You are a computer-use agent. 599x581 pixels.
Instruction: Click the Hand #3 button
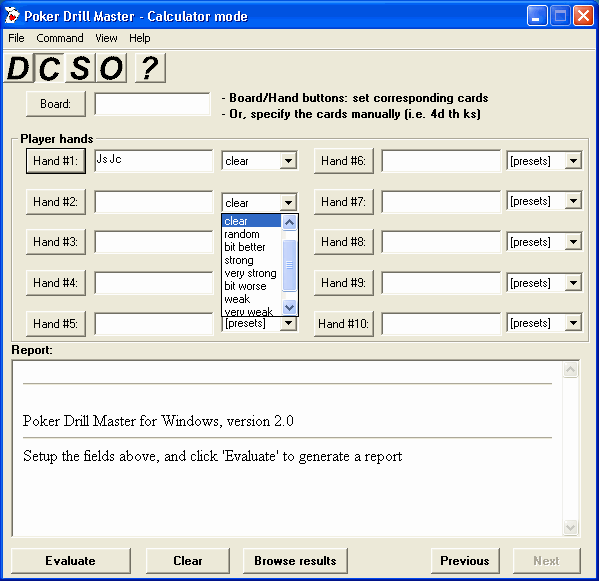click(x=56, y=242)
